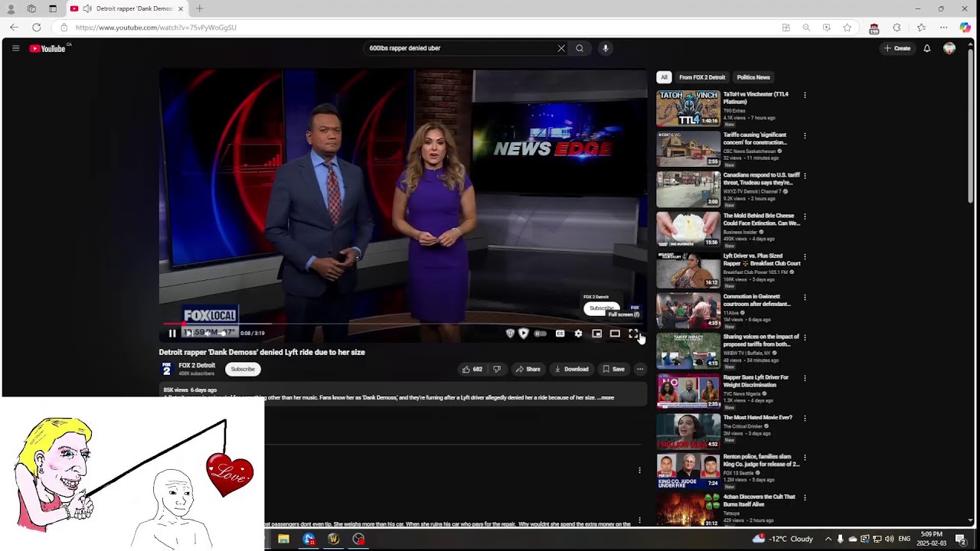Subscribe to FOX 2 Detroit channel

point(243,369)
